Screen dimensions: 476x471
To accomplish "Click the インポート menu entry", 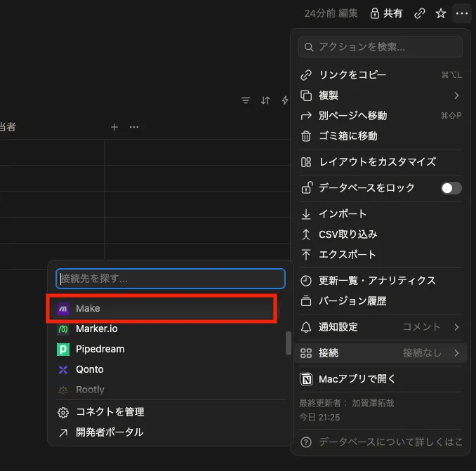I will coord(381,214).
